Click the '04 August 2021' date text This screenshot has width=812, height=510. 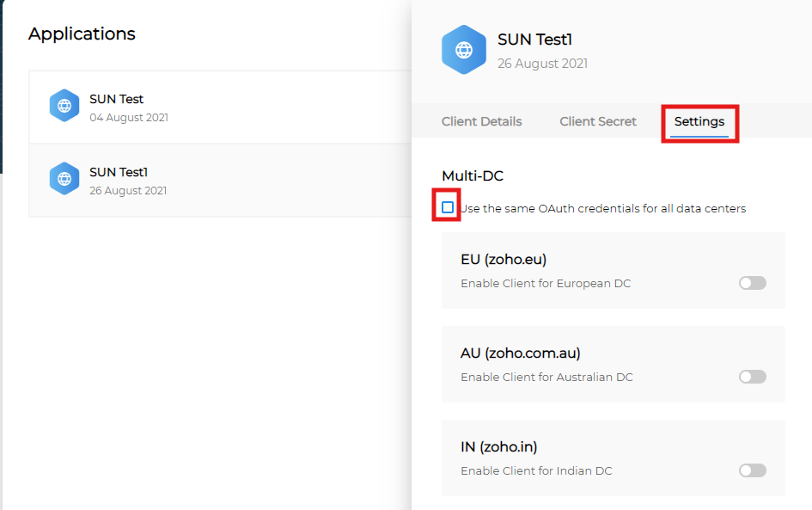tap(129, 118)
